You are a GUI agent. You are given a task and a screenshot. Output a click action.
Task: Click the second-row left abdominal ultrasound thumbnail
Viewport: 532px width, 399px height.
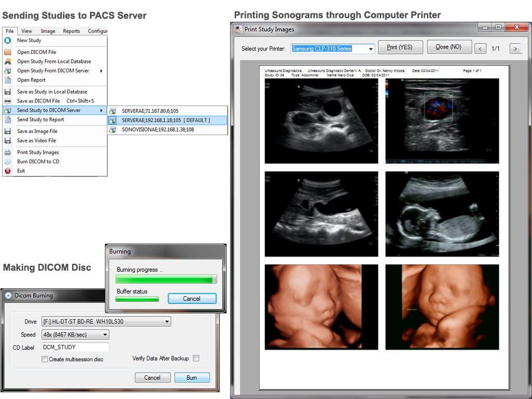coord(321,214)
